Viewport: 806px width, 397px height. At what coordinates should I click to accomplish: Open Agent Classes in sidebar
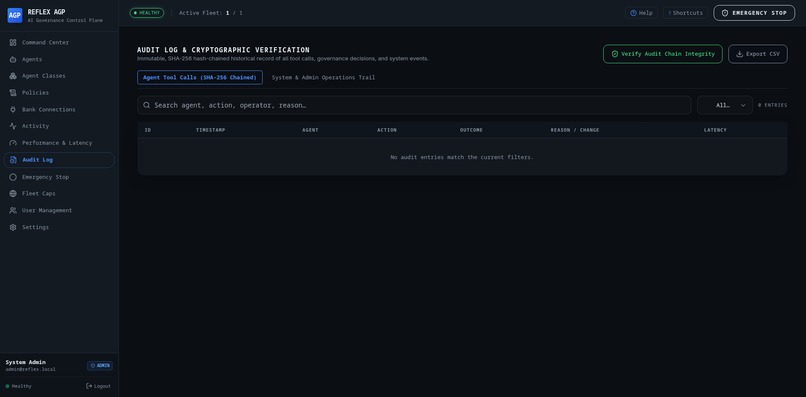coord(59,76)
